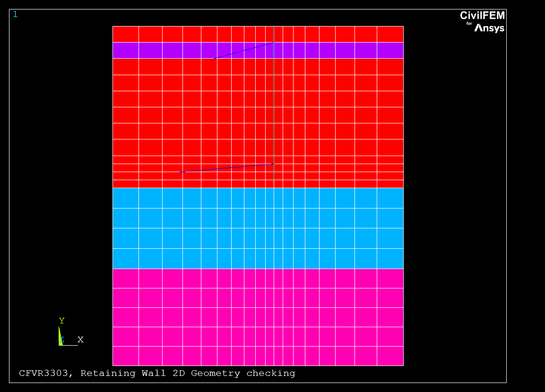The image size is (545, 392).
Task: Click the top-left corner red mesh element
Action: 125,34
